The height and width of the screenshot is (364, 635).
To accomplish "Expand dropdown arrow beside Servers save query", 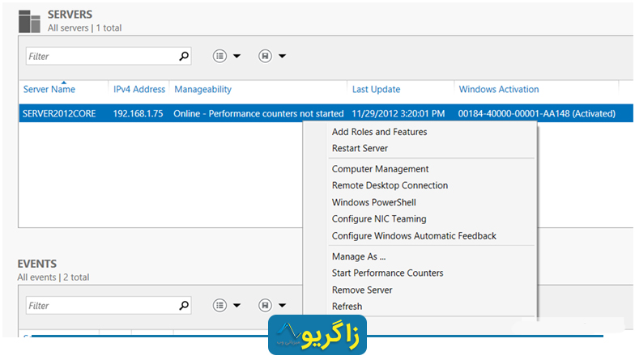I will [282, 57].
